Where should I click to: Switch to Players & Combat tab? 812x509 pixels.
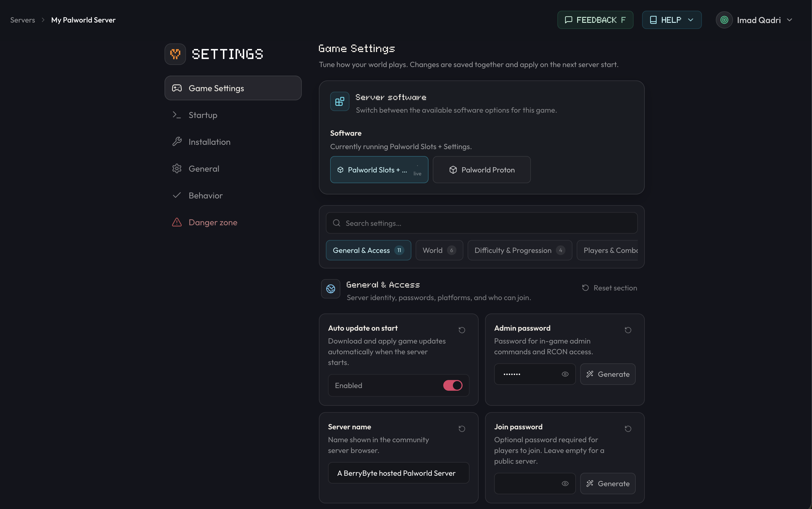click(608, 250)
